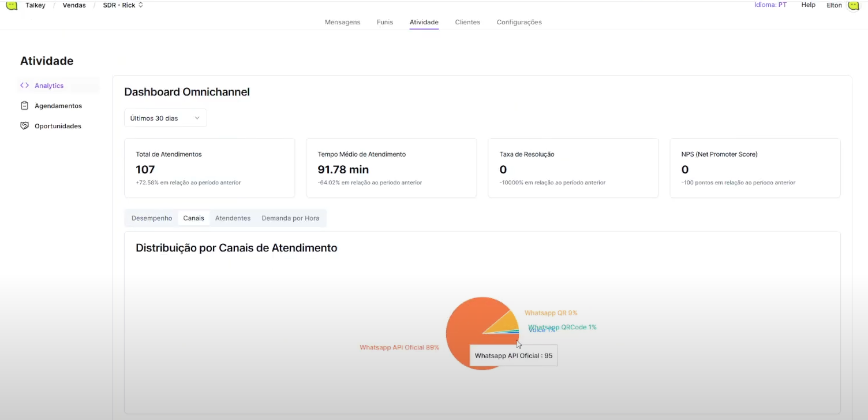Open the Configurações tab
The width and height of the screenshot is (868, 420).
pyautogui.click(x=519, y=23)
